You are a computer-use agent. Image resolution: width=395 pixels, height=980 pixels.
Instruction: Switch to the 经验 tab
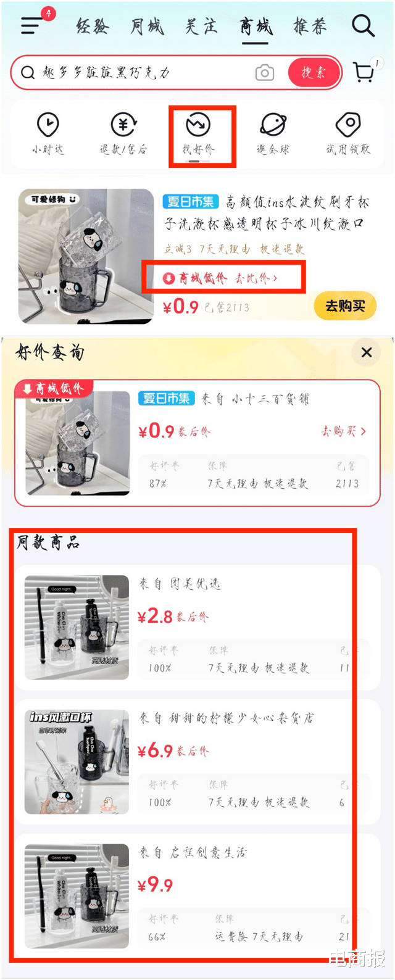[x=93, y=26]
